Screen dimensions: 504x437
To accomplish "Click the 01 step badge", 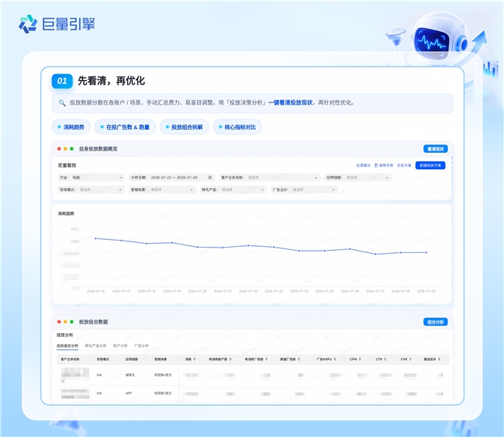I will point(62,81).
